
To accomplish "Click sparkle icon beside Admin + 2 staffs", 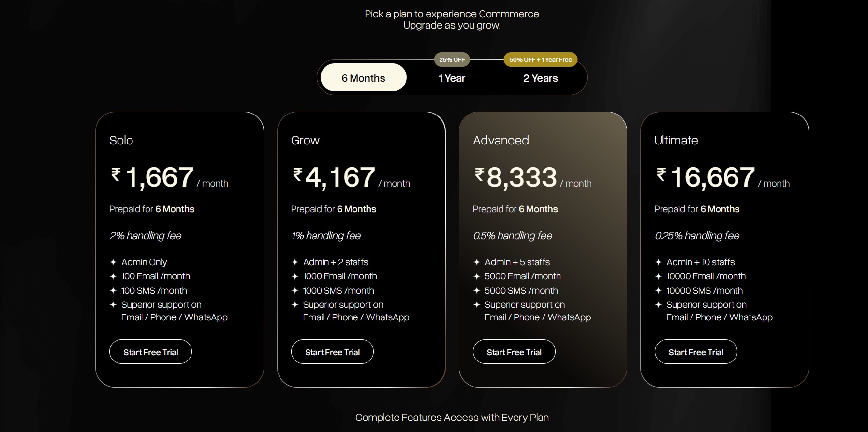I will tap(295, 262).
